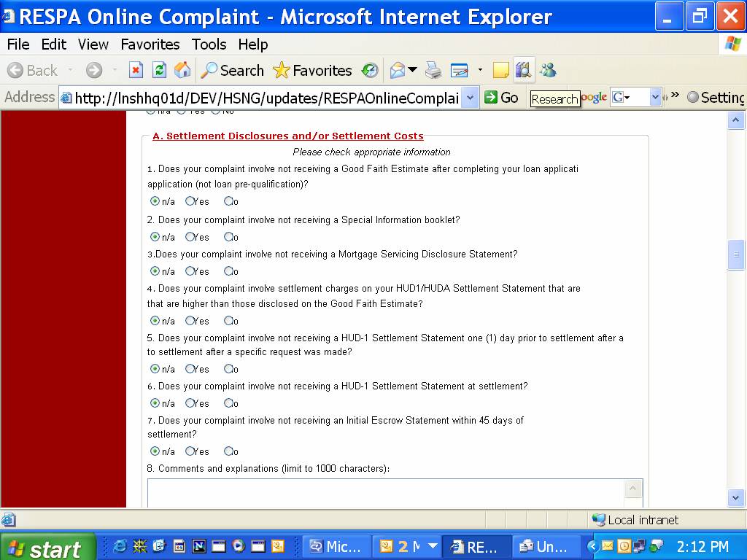Select No for question 1 Good Faith Estimate
This screenshot has width=747, height=560.
pos(228,201)
